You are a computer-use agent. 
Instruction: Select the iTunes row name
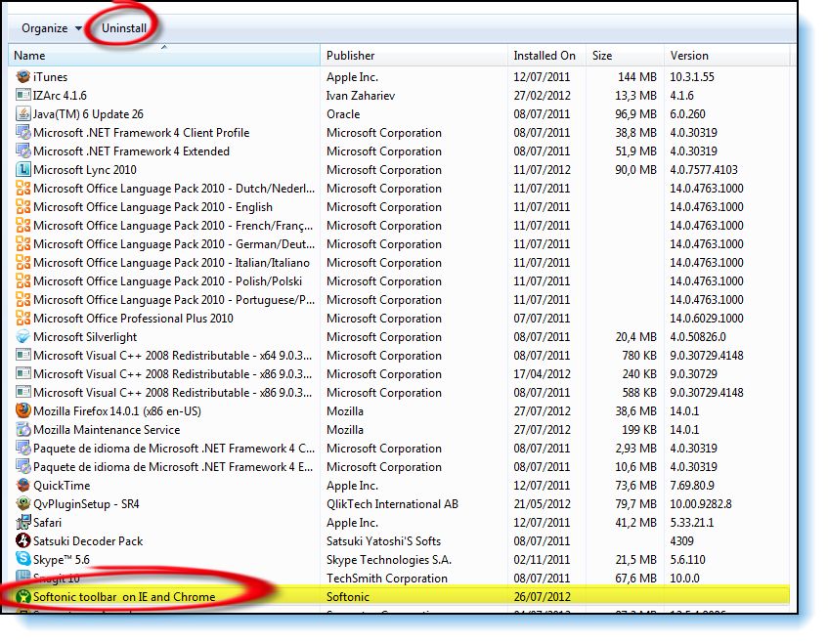50,77
